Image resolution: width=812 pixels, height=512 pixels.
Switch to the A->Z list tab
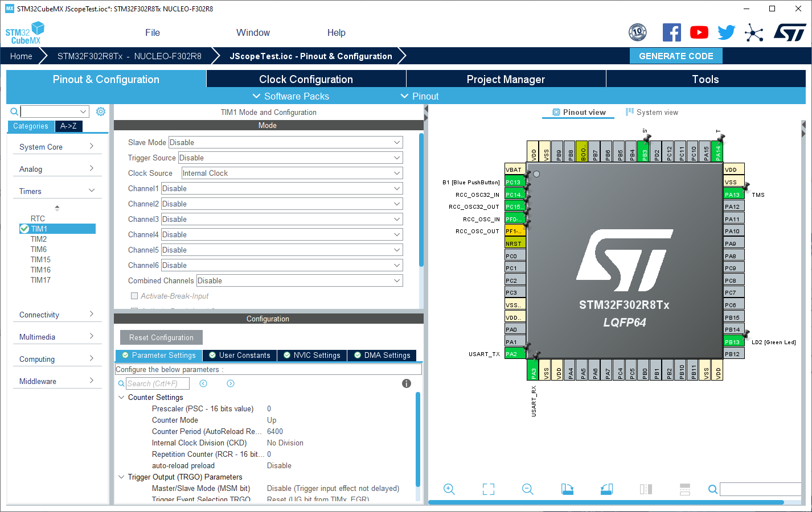69,126
